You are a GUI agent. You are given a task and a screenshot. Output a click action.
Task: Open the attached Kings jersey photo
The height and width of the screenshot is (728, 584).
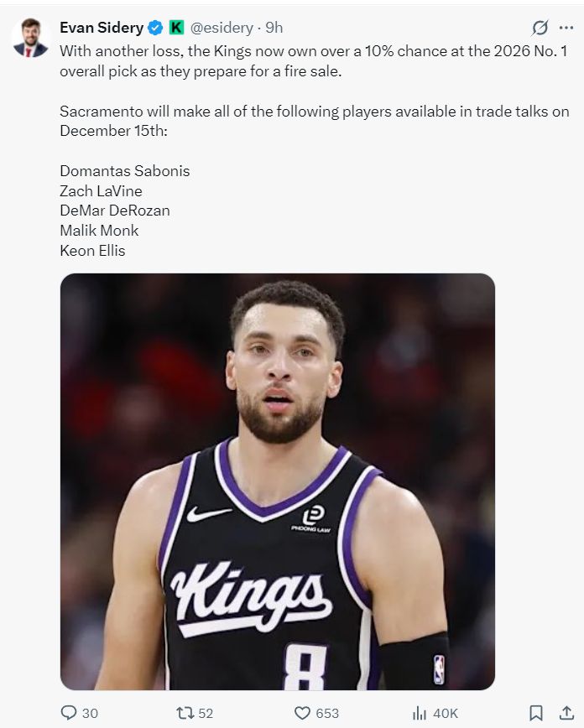277,481
